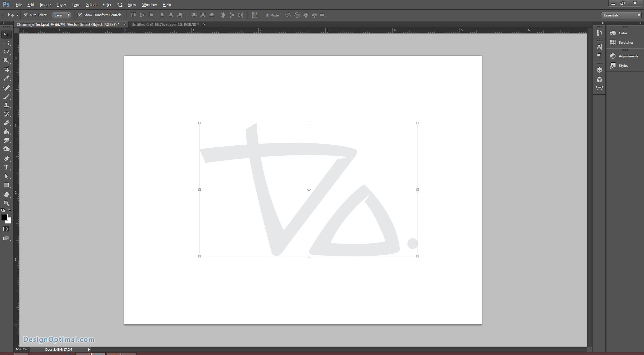Open the Move tool preset picker arrow
The image size is (644, 355).
tap(17, 15)
